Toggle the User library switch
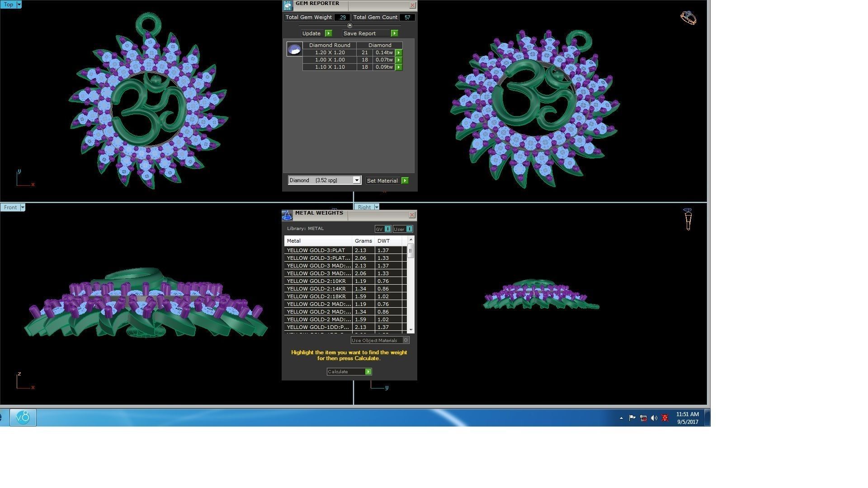This screenshot has height=488, width=868. pos(409,229)
